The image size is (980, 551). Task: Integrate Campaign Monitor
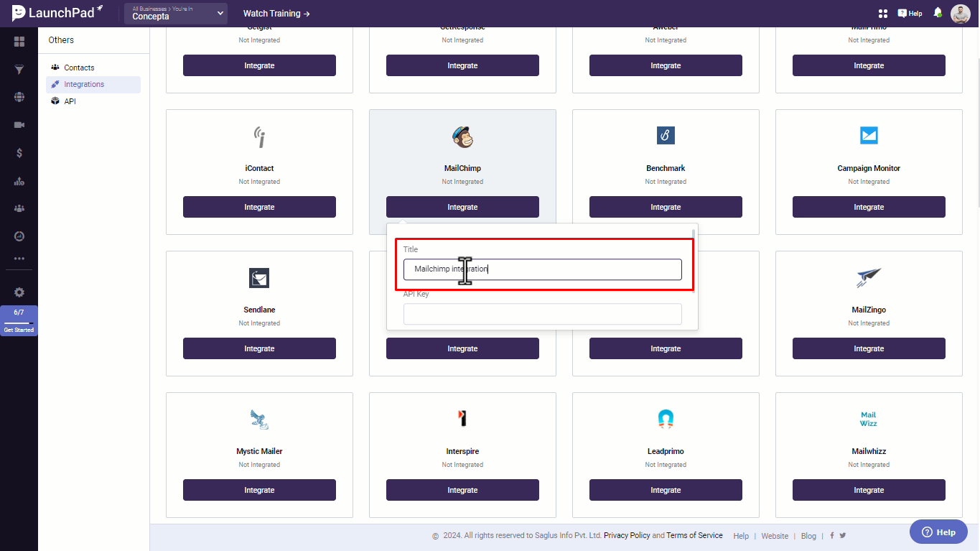point(869,207)
